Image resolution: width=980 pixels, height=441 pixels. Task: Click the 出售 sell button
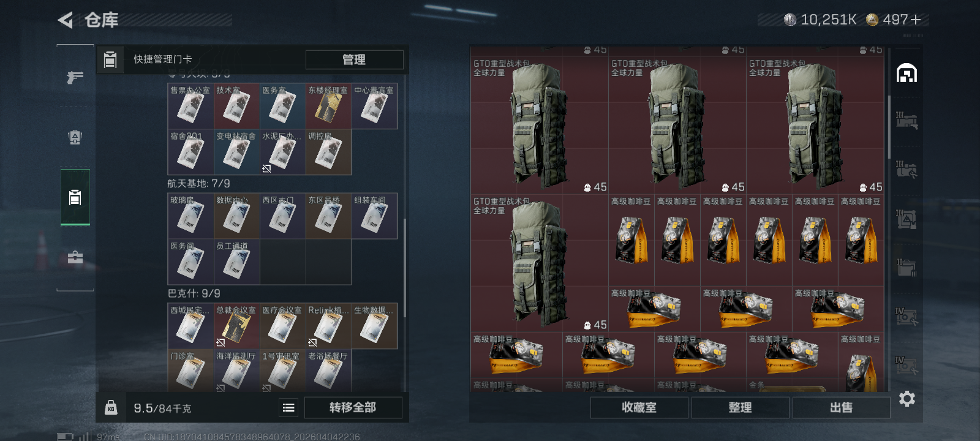coord(841,407)
